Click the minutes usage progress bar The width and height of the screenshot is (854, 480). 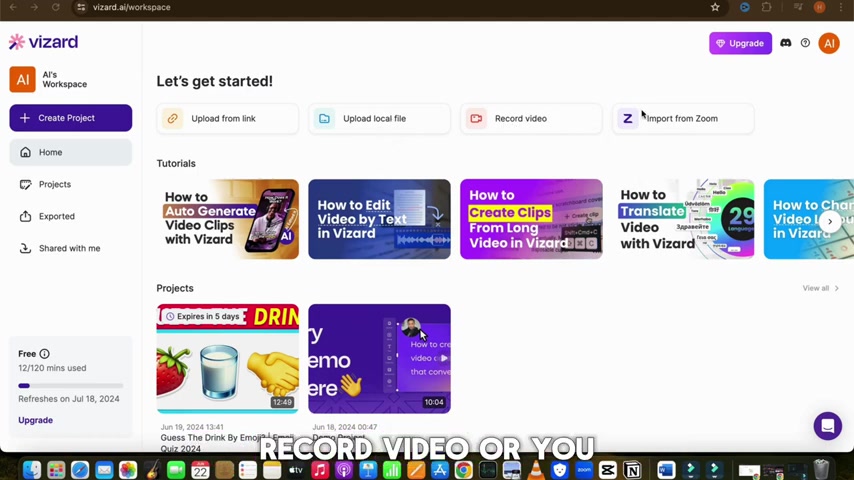[71, 386]
